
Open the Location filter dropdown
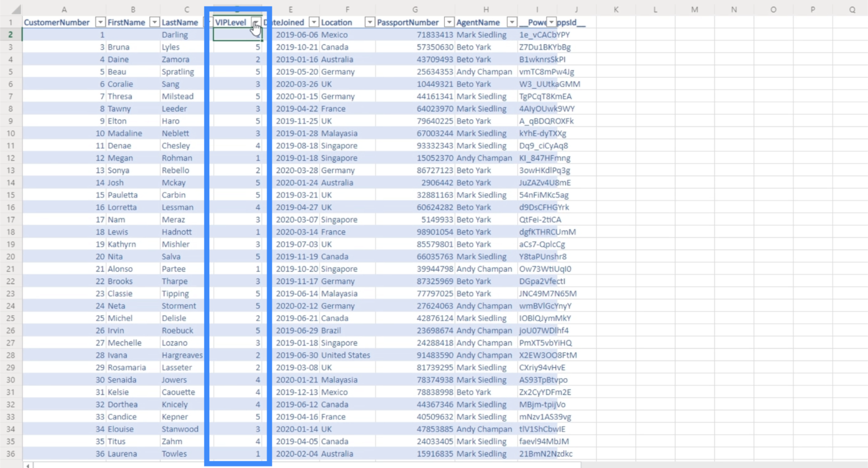pos(369,22)
